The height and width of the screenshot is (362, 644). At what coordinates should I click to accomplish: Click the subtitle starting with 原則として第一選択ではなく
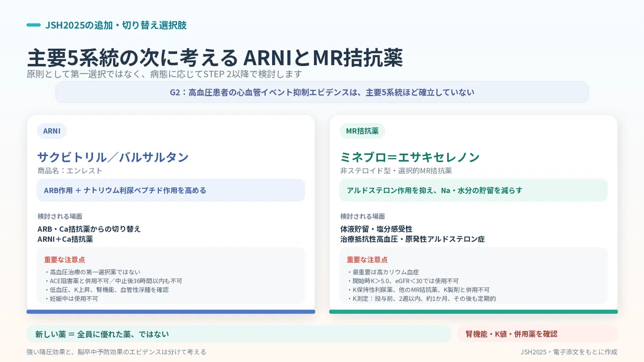coord(164,74)
